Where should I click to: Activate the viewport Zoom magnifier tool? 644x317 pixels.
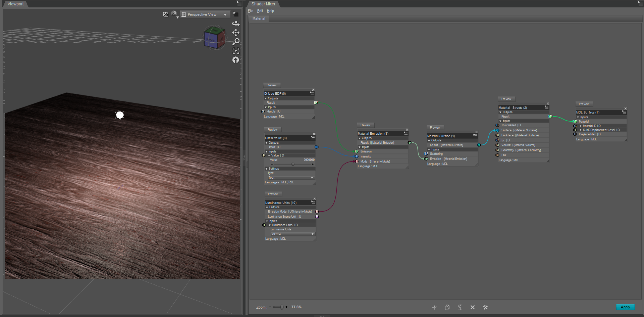(x=236, y=42)
